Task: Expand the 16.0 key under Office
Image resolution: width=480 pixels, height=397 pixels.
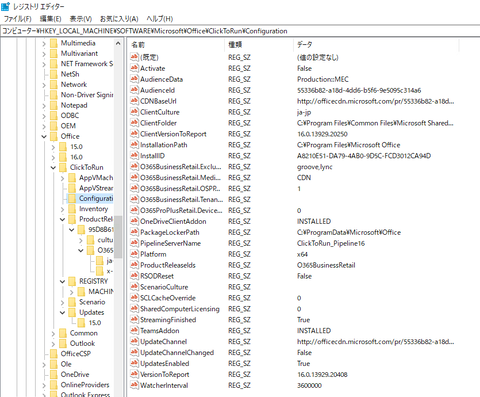Action: click(53, 157)
